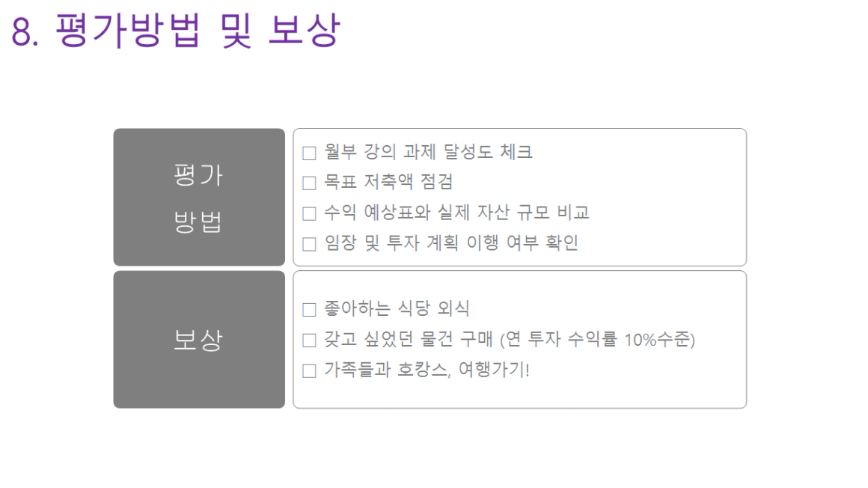Toggle the 가족들과 호캉스, 여행가기! checkbox

click(x=310, y=370)
